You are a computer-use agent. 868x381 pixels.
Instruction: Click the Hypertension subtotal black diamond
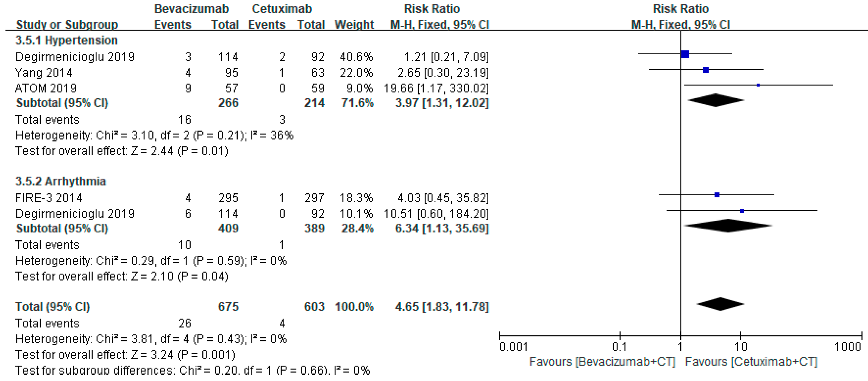[x=716, y=101]
